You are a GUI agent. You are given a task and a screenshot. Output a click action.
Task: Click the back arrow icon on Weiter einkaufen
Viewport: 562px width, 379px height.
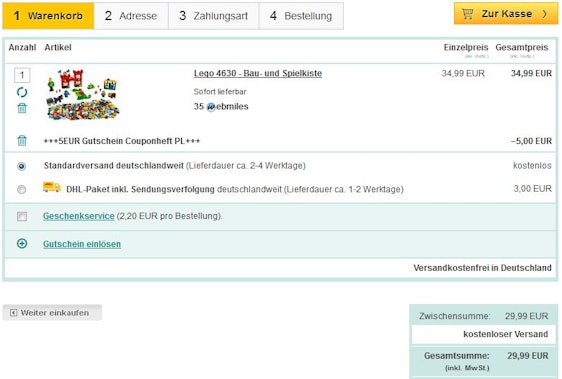13,313
